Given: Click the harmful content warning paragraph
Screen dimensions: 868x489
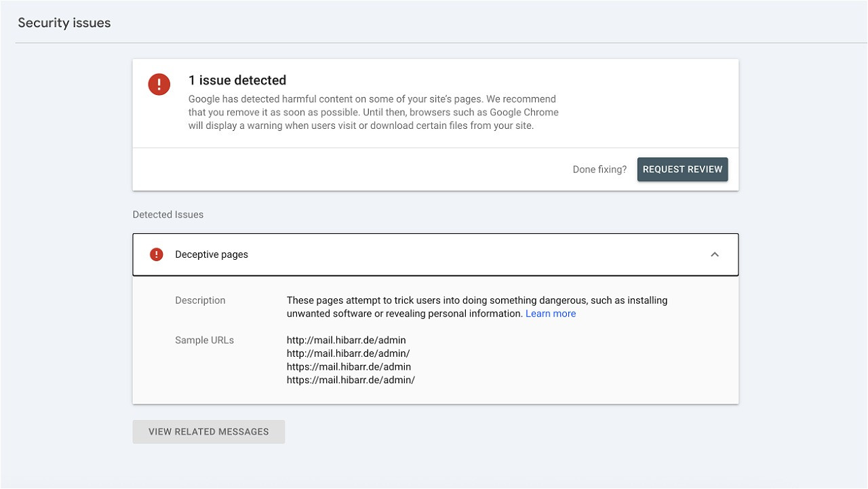Looking at the screenshot, I should pyautogui.click(x=373, y=112).
